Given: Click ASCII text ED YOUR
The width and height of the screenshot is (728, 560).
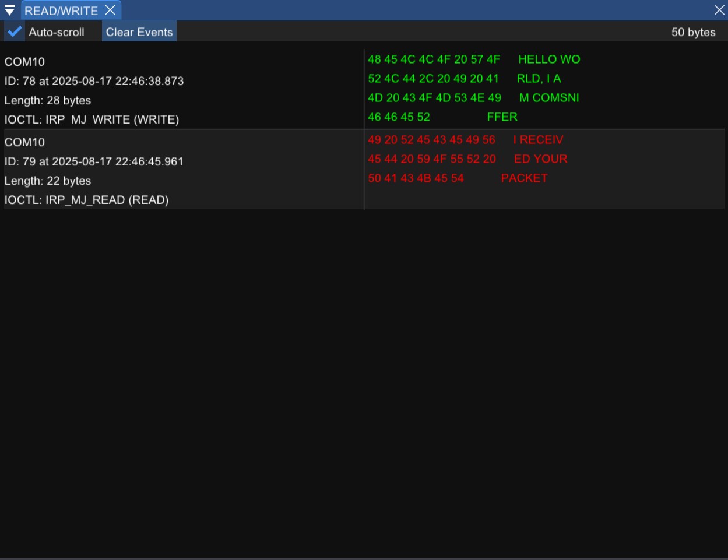Looking at the screenshot, I should pyautogui.click(x=540, y=159).
